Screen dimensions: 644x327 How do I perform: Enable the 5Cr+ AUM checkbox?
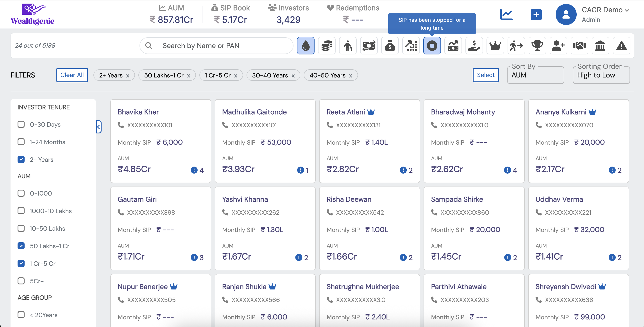coord(21,281)
